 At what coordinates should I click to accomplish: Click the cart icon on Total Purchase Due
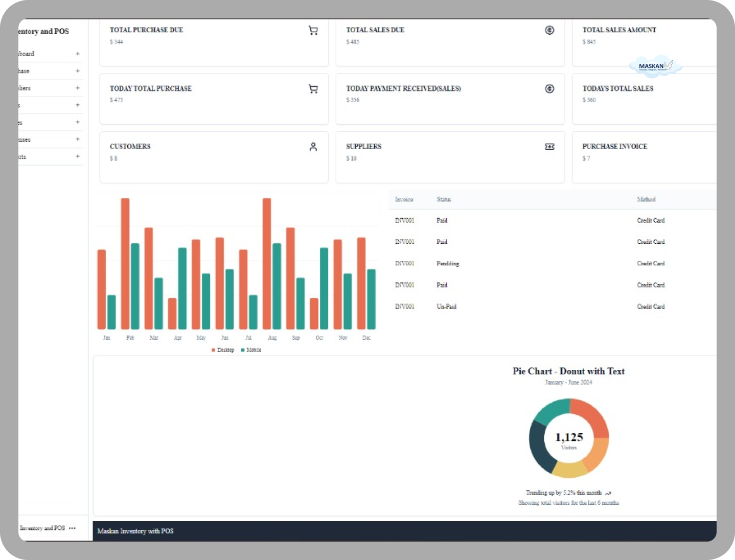click(x=313, y=31)
